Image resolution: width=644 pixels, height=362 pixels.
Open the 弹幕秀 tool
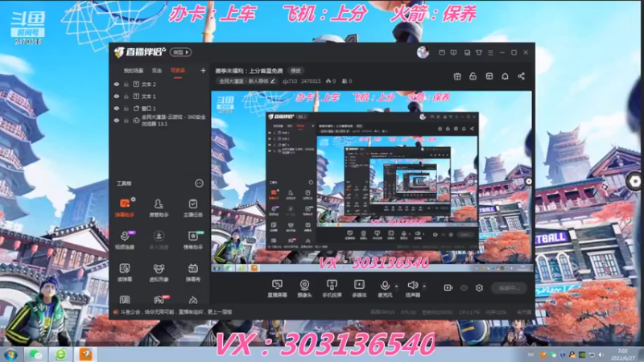(x=192, y=272)
